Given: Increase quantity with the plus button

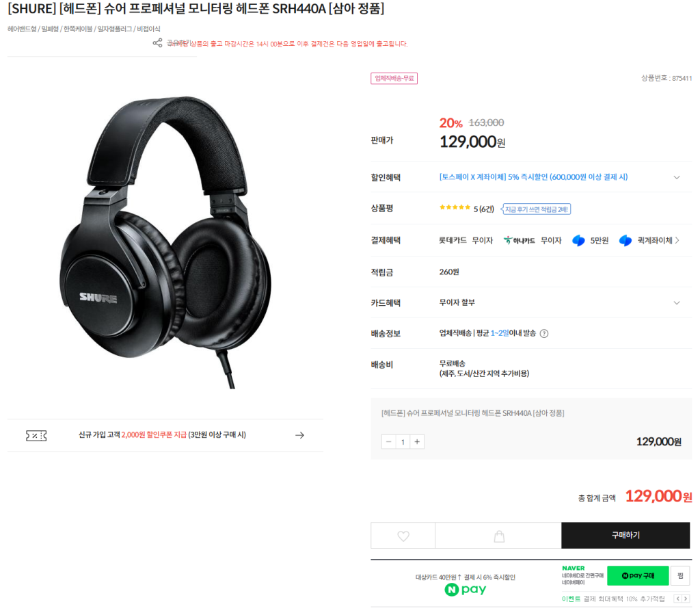Looking at the screenshot, I should [x=417, y=442].
